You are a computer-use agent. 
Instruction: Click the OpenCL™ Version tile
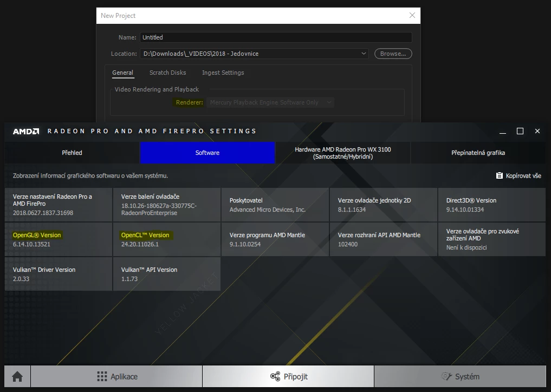(x=167, y=239)
